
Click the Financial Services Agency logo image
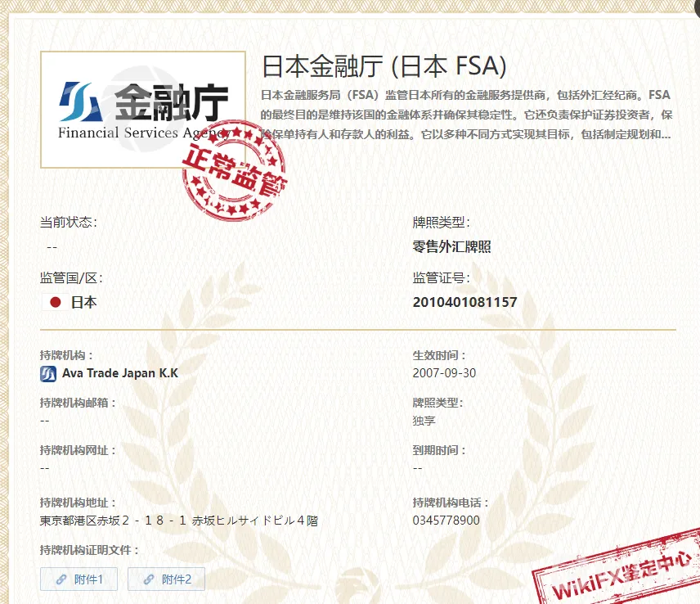click(143, 110)
